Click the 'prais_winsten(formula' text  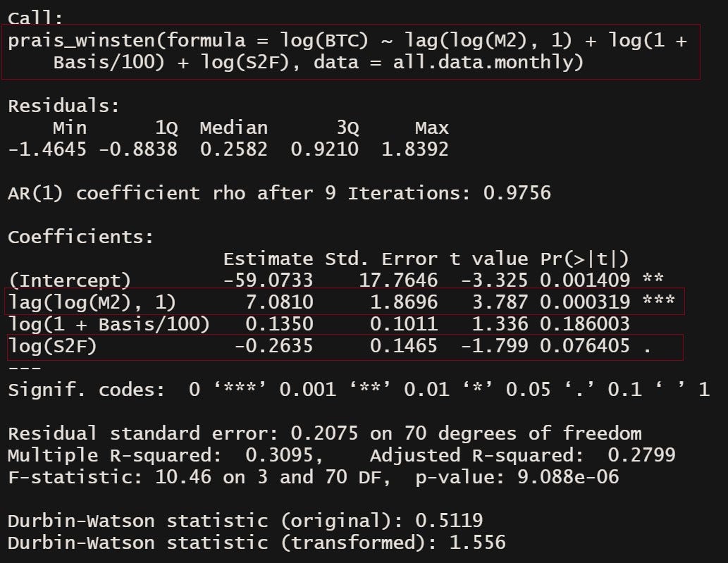(127, 40)
